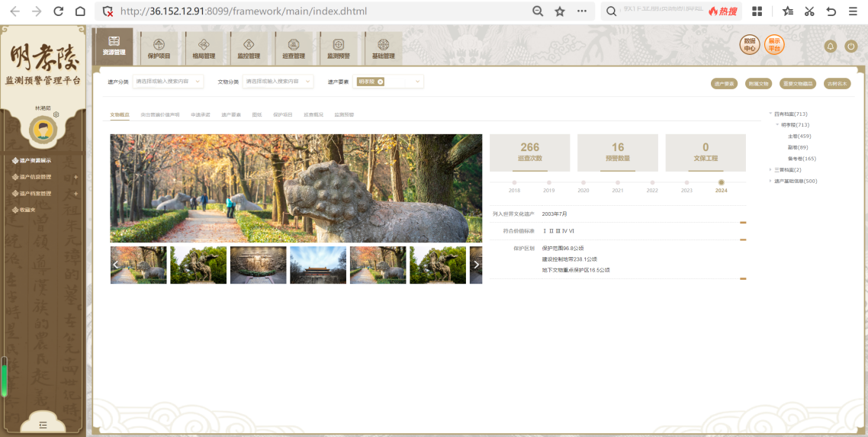Open user settings gear near avatar
868x437 pixels.
coord(56,114)
